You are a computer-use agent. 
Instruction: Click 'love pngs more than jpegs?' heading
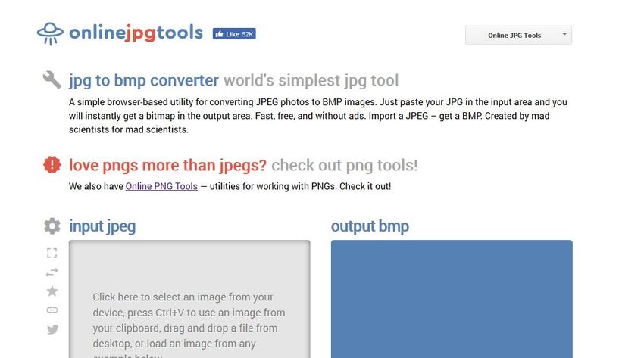pos(167,165)
